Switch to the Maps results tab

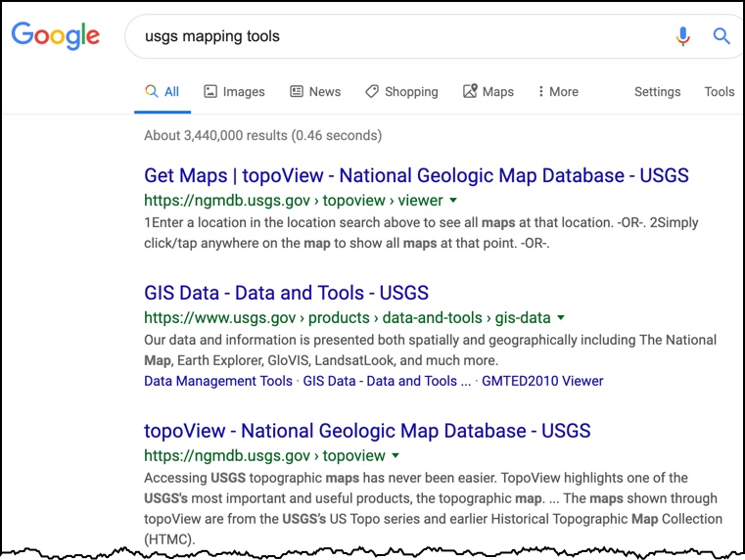click(x=488, y=91)
